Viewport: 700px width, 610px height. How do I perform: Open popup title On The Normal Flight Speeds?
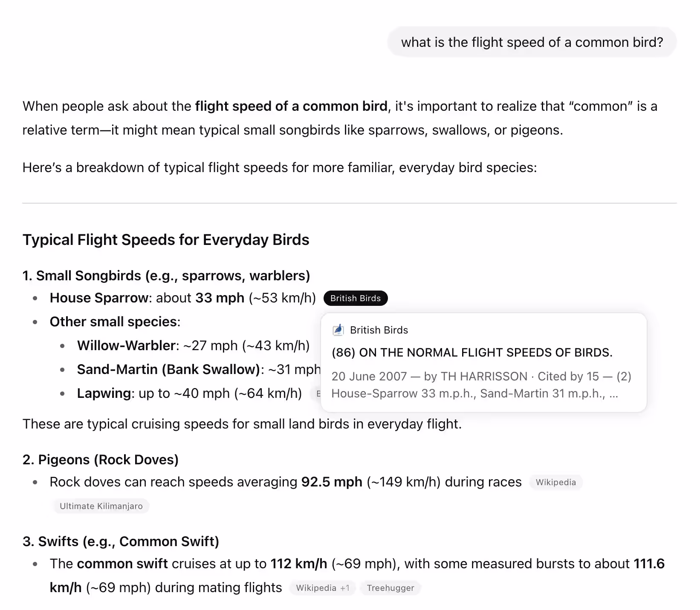pyautogui.click(x=472, y=353)
